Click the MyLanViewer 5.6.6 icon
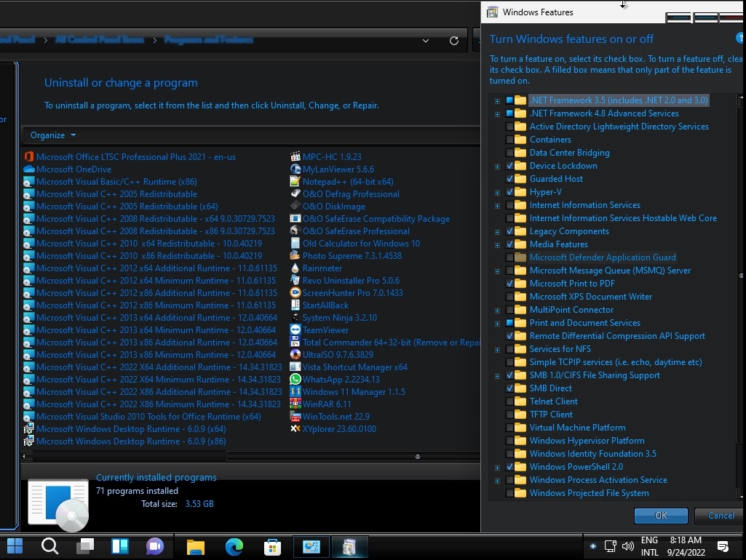Screen dimensions: 746x560 coord(295,169)
